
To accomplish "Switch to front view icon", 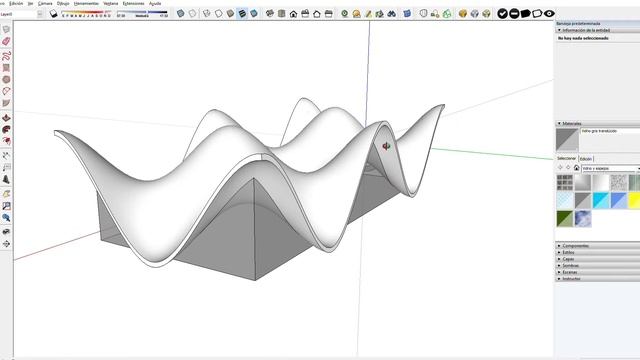I will click(293, 14).
